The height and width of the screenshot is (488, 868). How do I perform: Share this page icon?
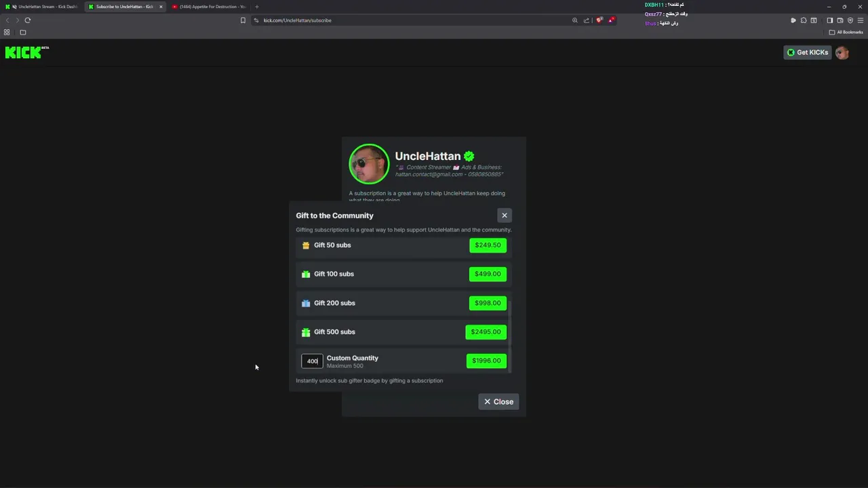click(587, 20)
